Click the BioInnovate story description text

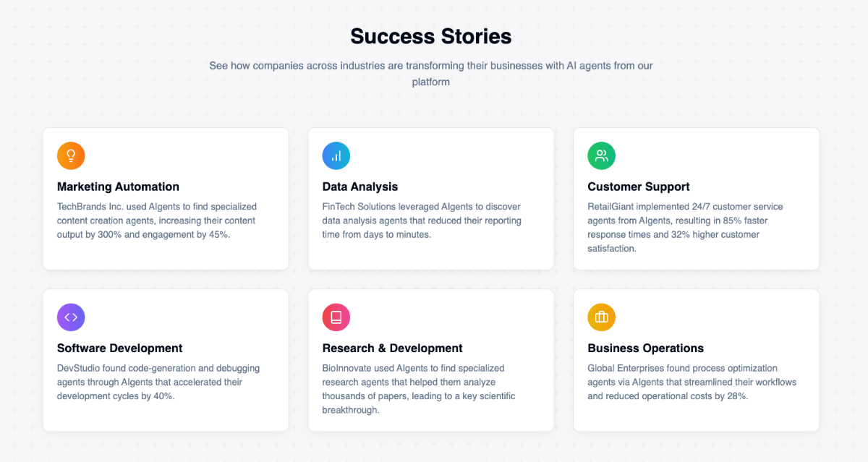[419, 389]
